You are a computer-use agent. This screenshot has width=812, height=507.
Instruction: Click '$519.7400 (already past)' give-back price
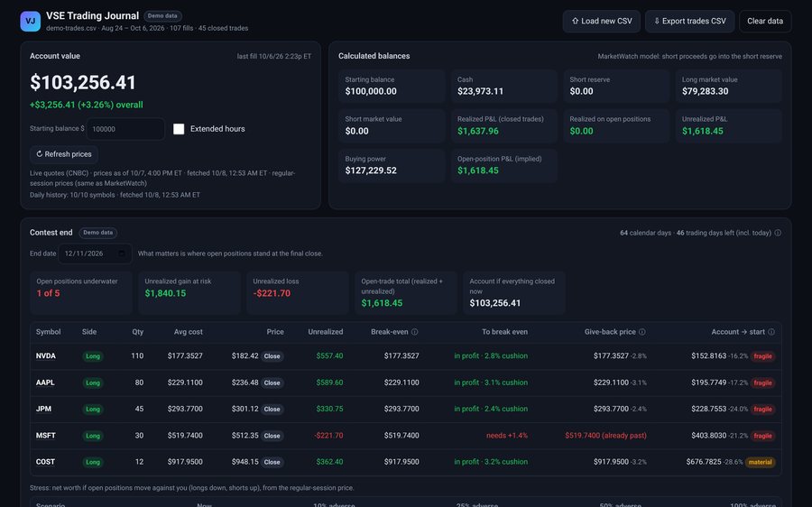(x=605, y=435)
